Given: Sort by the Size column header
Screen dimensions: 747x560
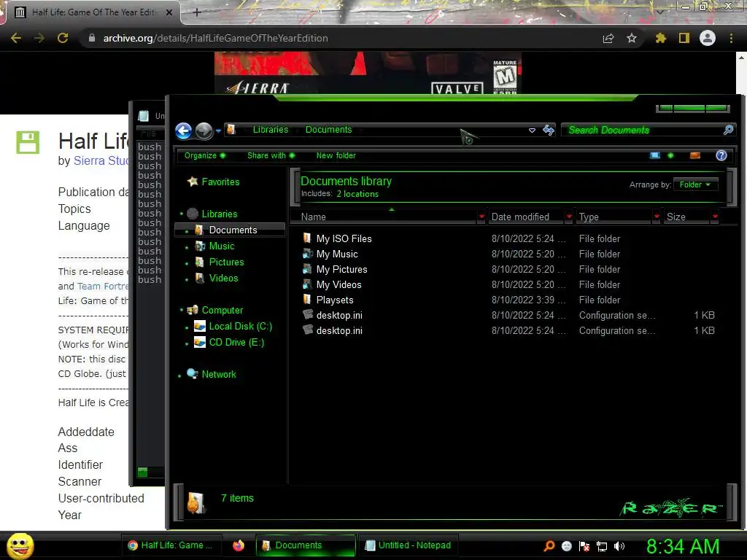Looking at the screenshot, I should click(687, 217).
